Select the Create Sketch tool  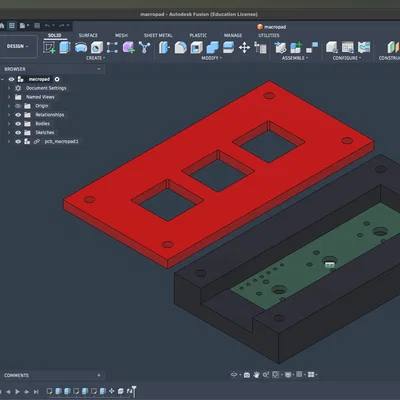coord(49,47)
